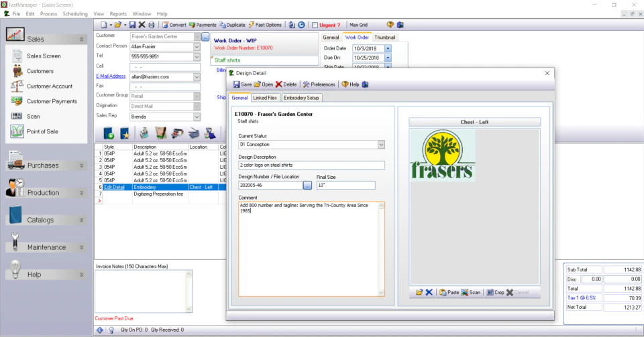Screen dimensions: 644x337
Task: Click the Edit Detail link in row 6
Action: point(114,188)
